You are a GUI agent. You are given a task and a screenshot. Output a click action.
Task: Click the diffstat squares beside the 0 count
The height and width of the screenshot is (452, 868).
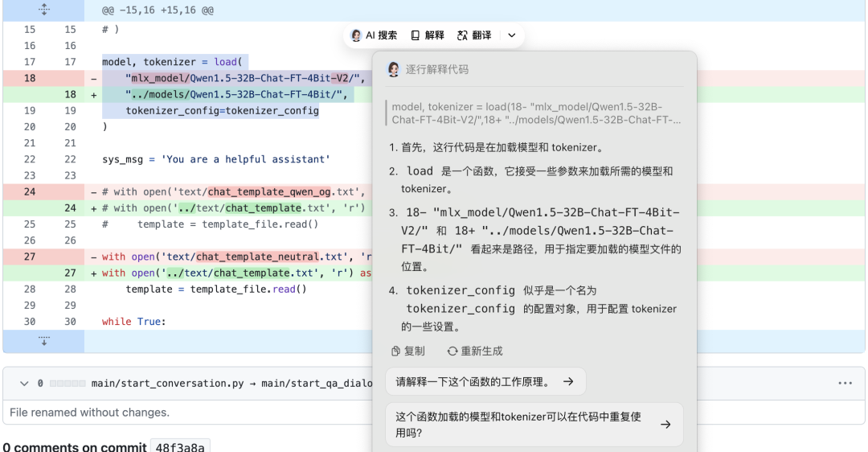pyautogui.click(x=68, y=384)
